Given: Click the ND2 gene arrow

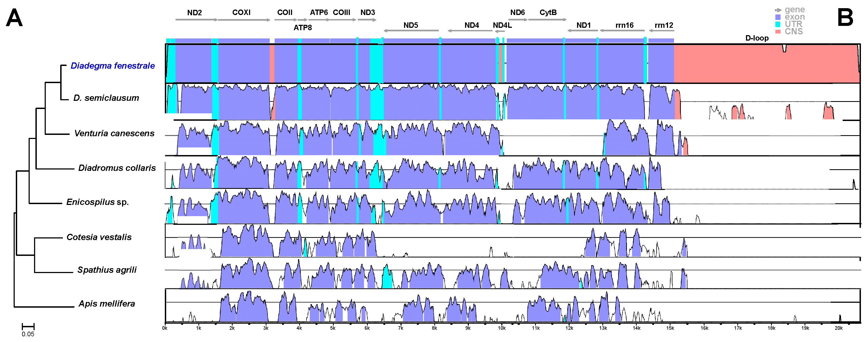Looking at the screenshot, I should 196,20.
